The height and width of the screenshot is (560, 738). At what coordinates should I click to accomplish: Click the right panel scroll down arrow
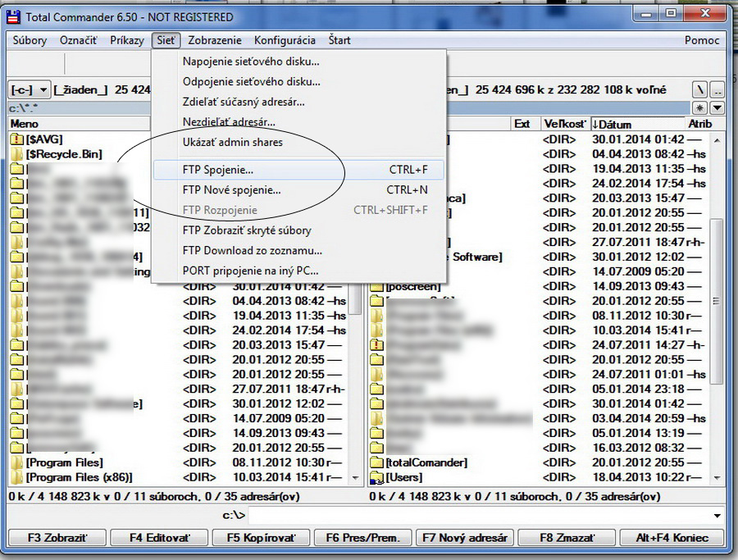[717, 478]
